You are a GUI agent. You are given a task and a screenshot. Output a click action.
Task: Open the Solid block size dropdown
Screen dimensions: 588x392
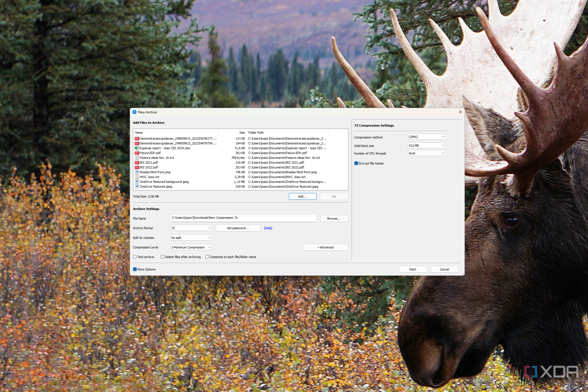(x=427, y=146)
